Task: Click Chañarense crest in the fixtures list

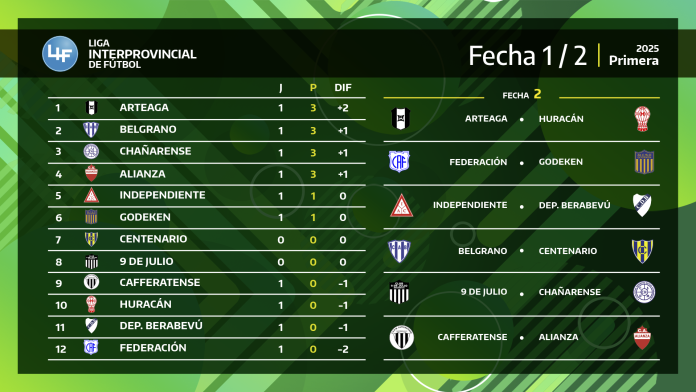Action: pos(644,292)
